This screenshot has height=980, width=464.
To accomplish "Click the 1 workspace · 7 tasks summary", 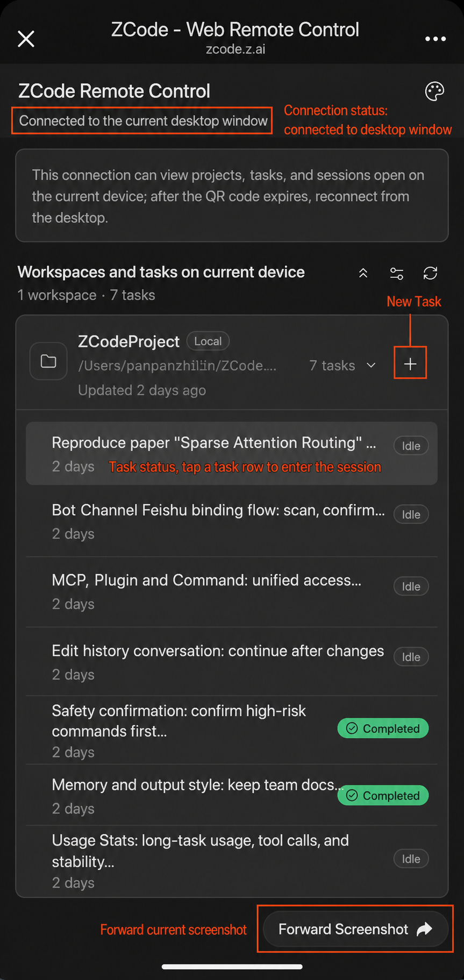I will click(87, 295).
